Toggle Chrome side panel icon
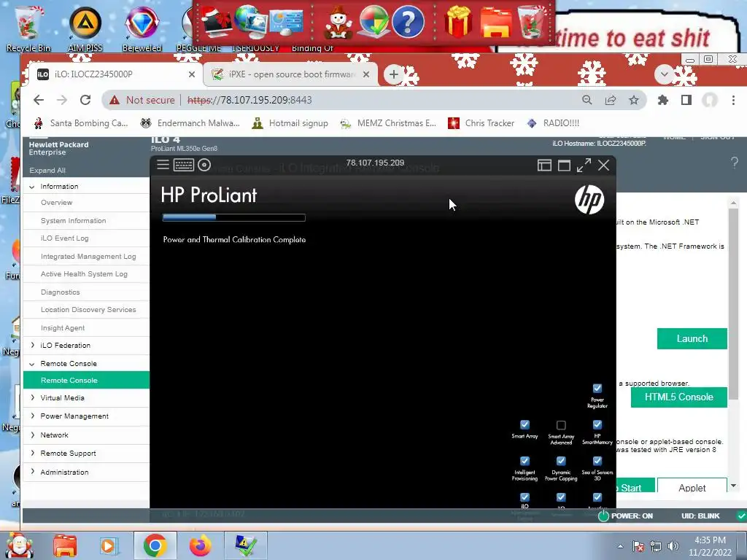 coord(686,100)
